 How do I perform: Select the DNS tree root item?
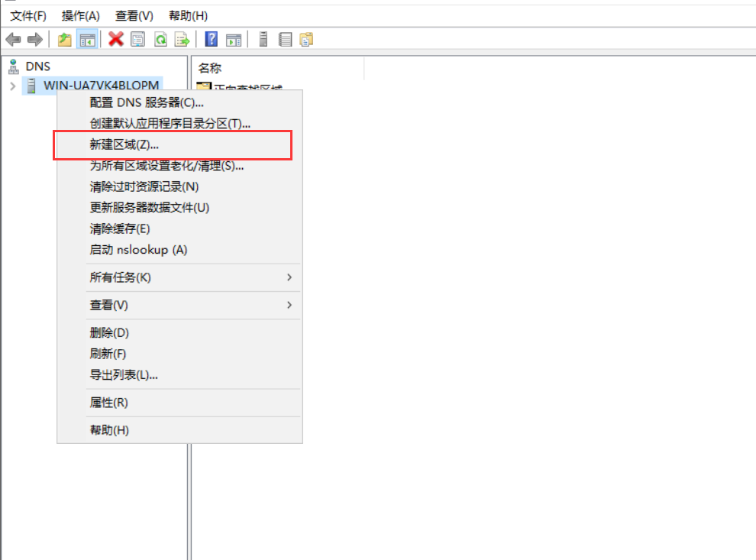tap(37, 66)
